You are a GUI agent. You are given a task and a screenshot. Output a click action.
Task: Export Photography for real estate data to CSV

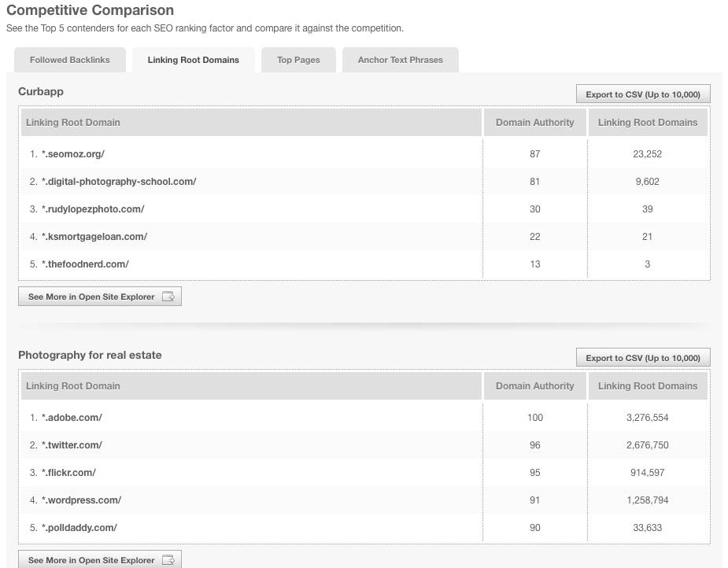(x=643, y=356)
